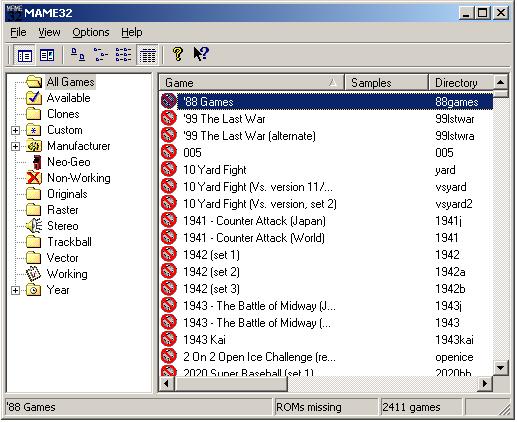Select '99 The Last War (alternate) row
The width and height of the screenshot is (517, 422).
(327, 136)
